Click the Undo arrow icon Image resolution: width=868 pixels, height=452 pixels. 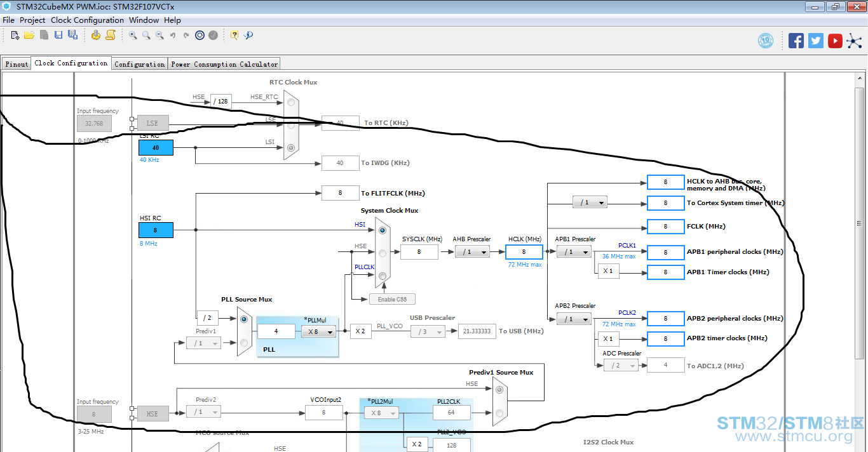173,35
